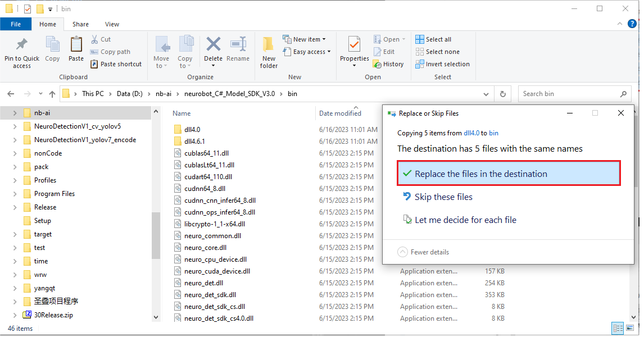The width and height of the screenshot is (644, 337).
Task: Click Select all in ribbon
Action: pyautogui.click(x=433, y=39)
